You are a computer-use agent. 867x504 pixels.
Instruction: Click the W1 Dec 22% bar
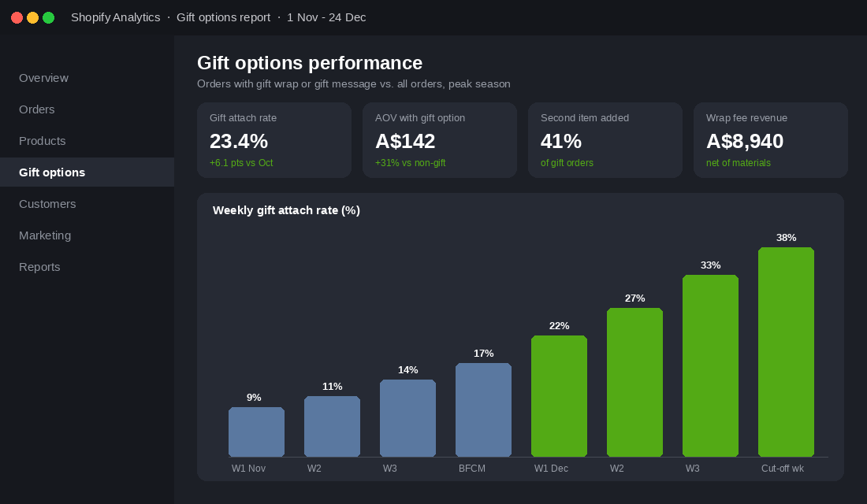(559, 396)
